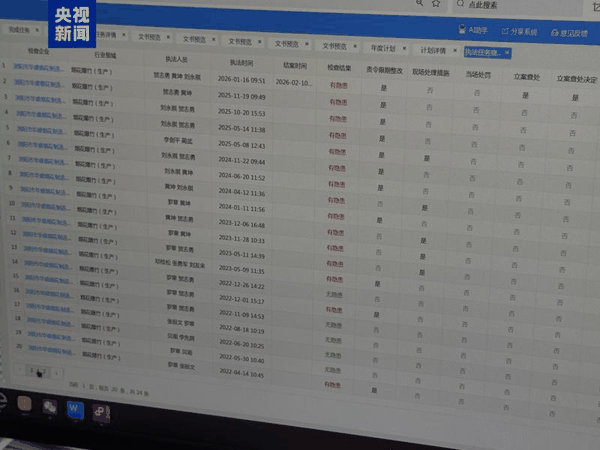The image size is (600, 450).
Task: Click the browser magnifier search icon
Action: point(420,3)
